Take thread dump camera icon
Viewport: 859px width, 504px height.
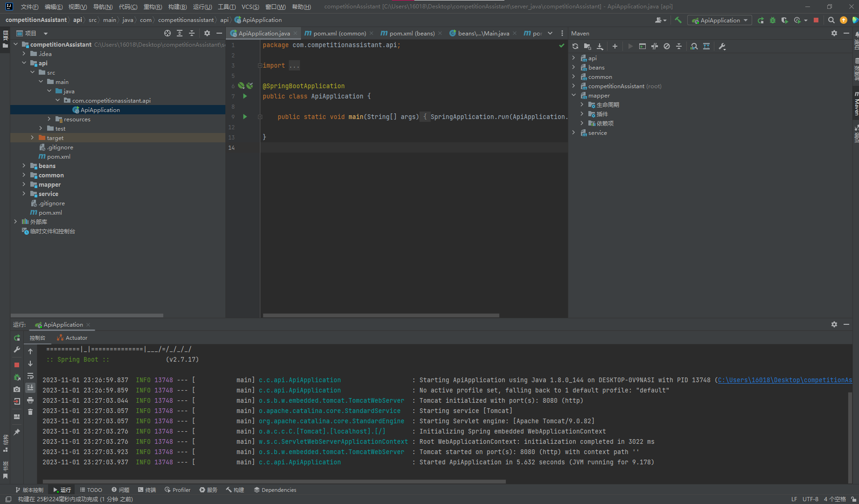(17, 389)
